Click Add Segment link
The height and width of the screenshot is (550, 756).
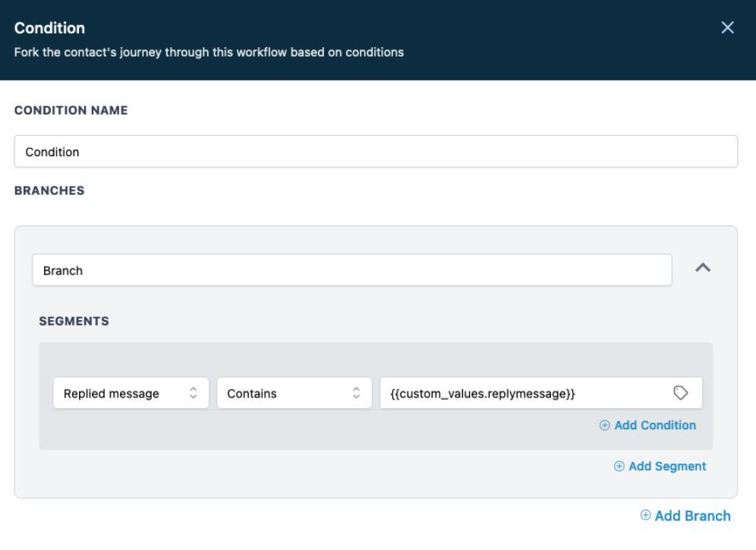660,466
